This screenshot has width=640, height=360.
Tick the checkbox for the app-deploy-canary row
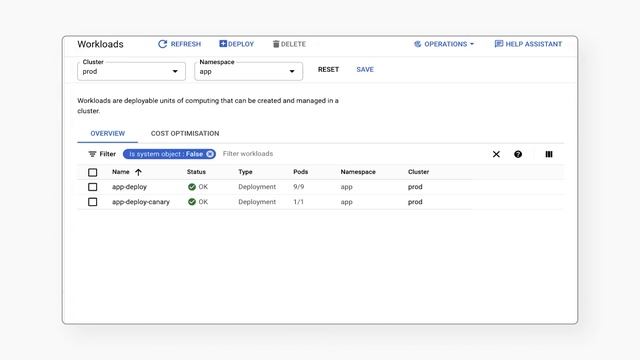(x=93, y=202)
